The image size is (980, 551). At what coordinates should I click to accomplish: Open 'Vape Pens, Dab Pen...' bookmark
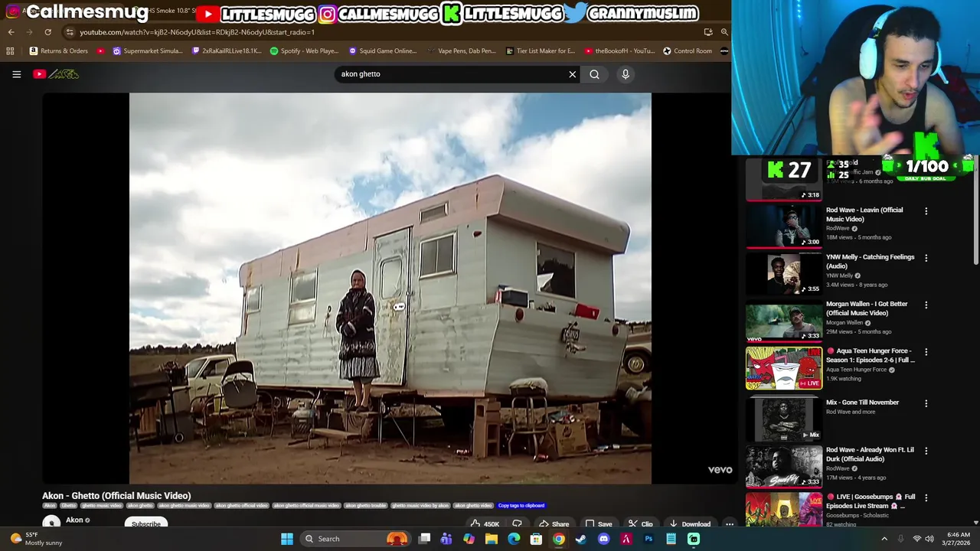tap(462, 51)
